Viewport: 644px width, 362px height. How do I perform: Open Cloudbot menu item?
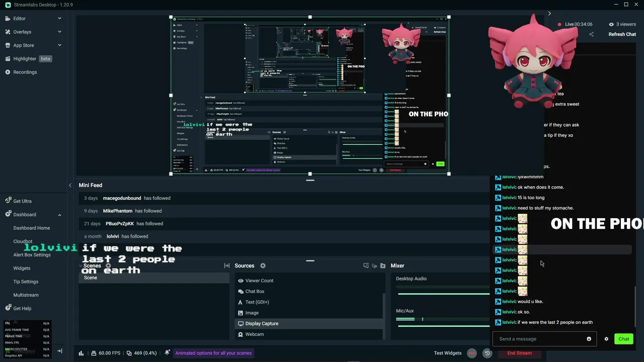pos(23,241)
